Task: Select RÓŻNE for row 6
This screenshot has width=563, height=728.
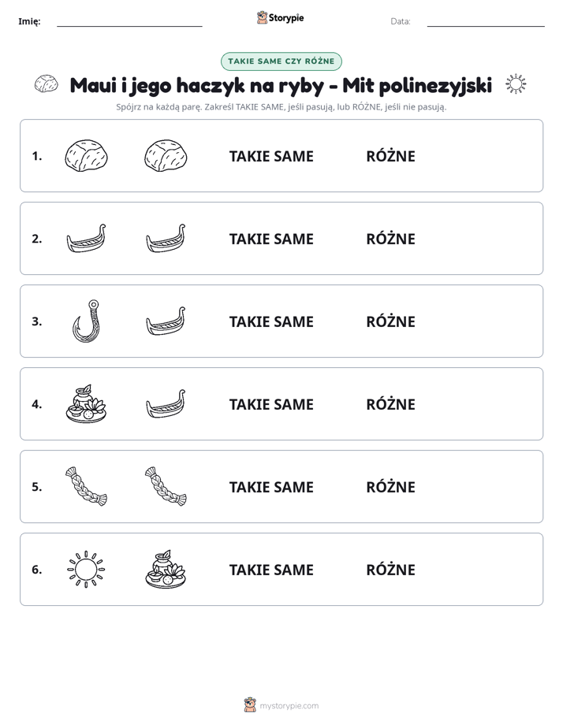Action: pyautogui.click(x=390, y=570)
